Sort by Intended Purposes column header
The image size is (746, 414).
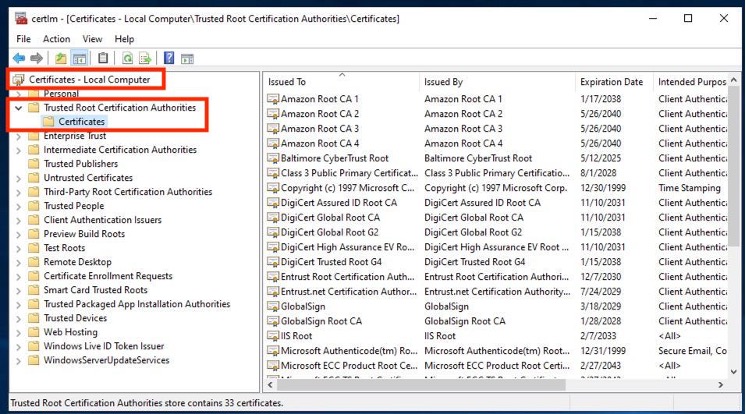(691, 82)
